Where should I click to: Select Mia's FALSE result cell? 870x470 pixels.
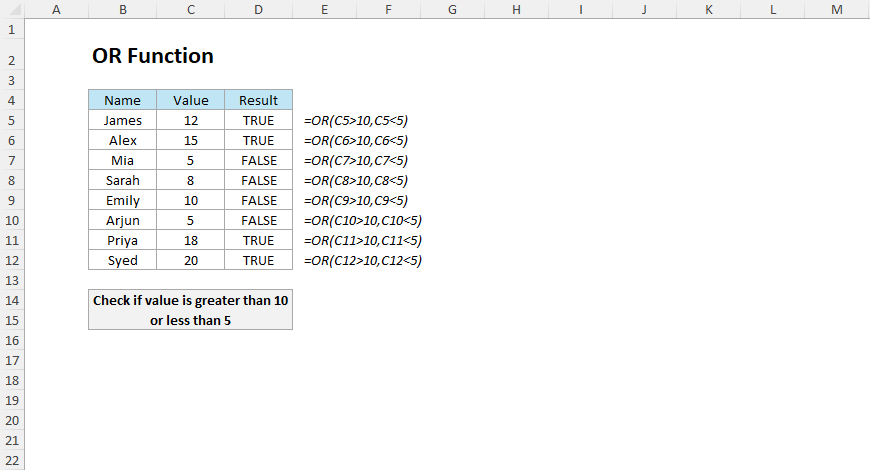[259, 160]
